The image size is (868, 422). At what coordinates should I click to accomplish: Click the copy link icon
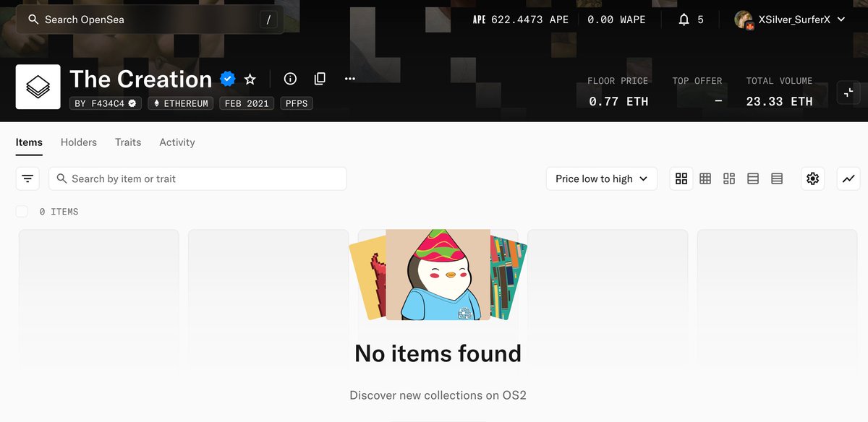pyautogui.click(x=320, y=79)
